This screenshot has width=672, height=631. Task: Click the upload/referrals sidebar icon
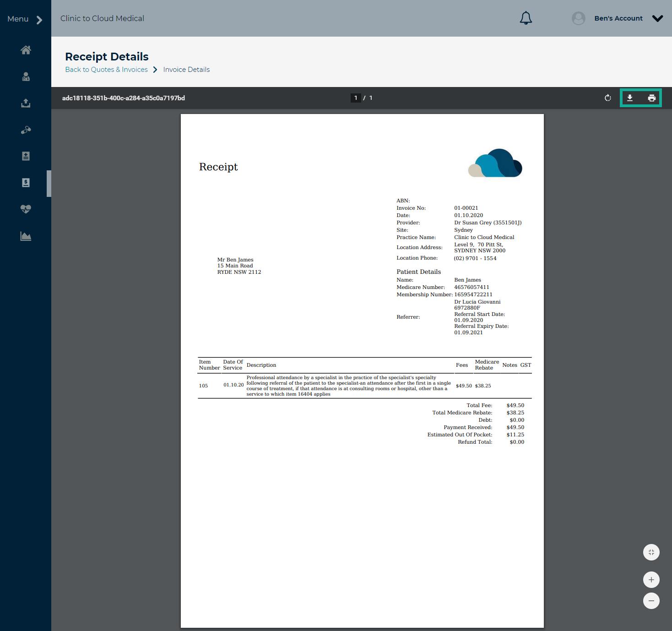26,103
